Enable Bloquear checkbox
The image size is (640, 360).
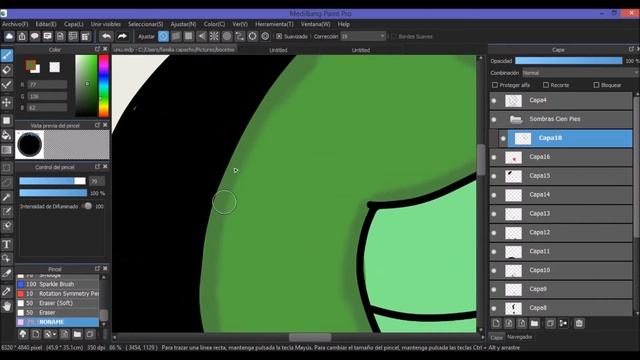596,85
